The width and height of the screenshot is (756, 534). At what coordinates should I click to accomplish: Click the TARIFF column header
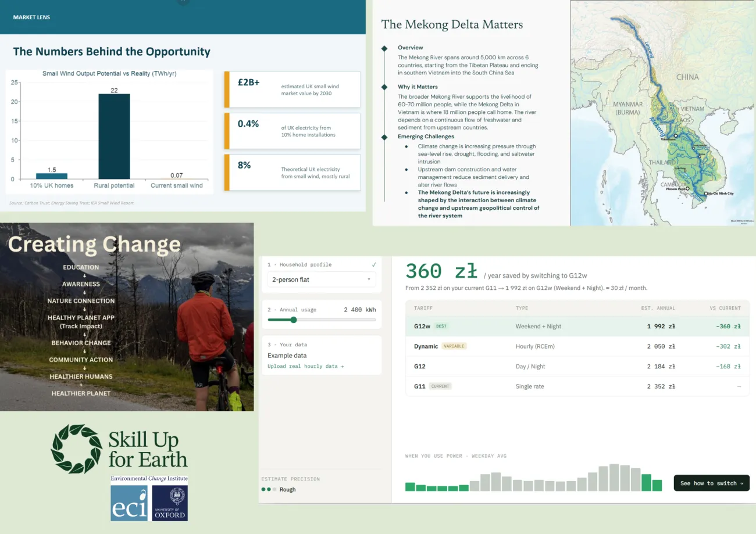click(423, 308)
